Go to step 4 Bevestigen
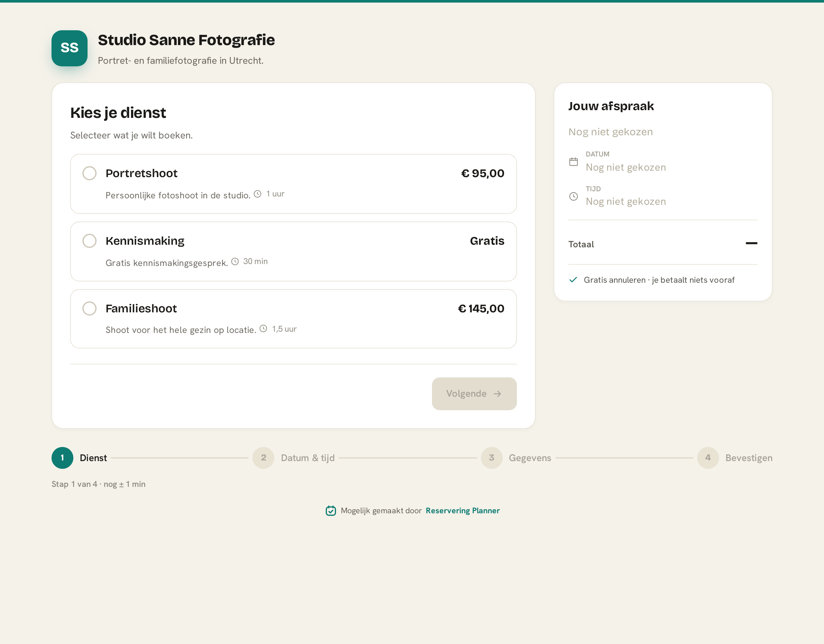The width and height of the screenshot is (824, 644). pos(735,458)
